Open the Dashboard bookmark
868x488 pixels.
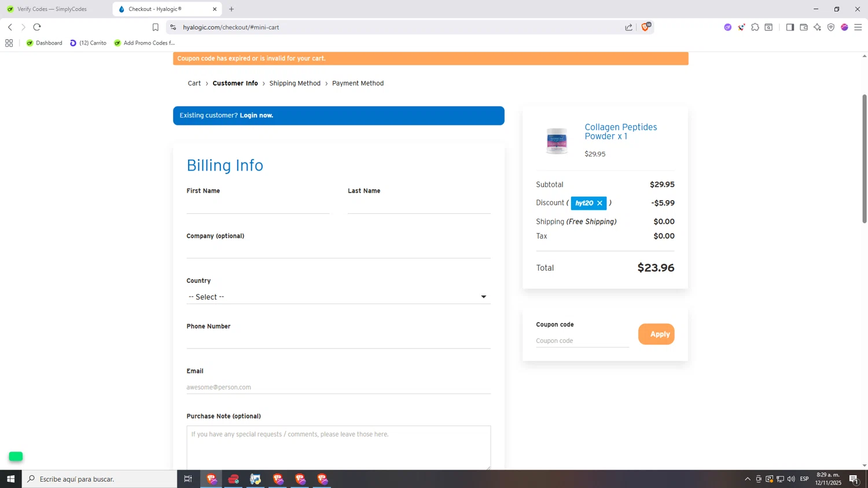coord(45,43)
